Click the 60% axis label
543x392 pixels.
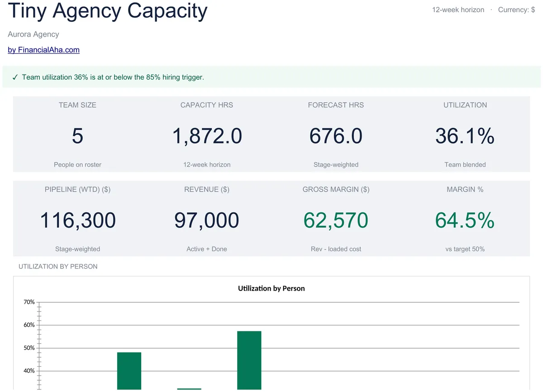click(x=29, y=325)
